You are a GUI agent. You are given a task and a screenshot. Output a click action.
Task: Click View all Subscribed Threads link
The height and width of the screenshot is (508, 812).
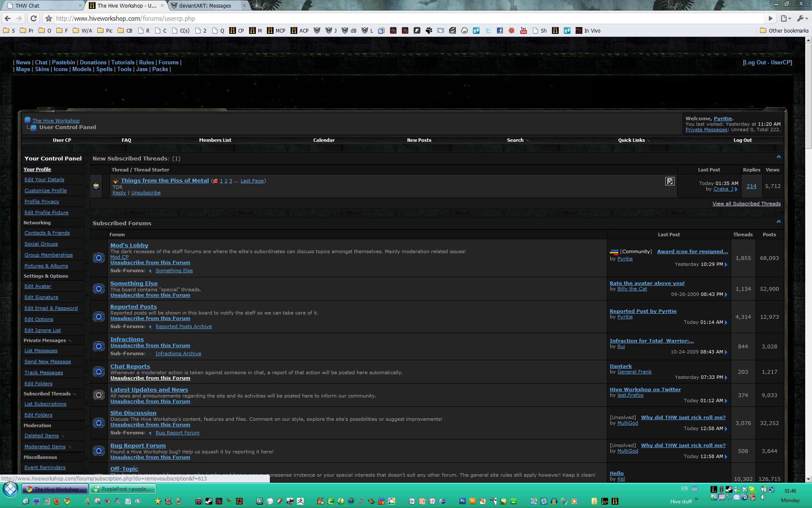point(746,204)
